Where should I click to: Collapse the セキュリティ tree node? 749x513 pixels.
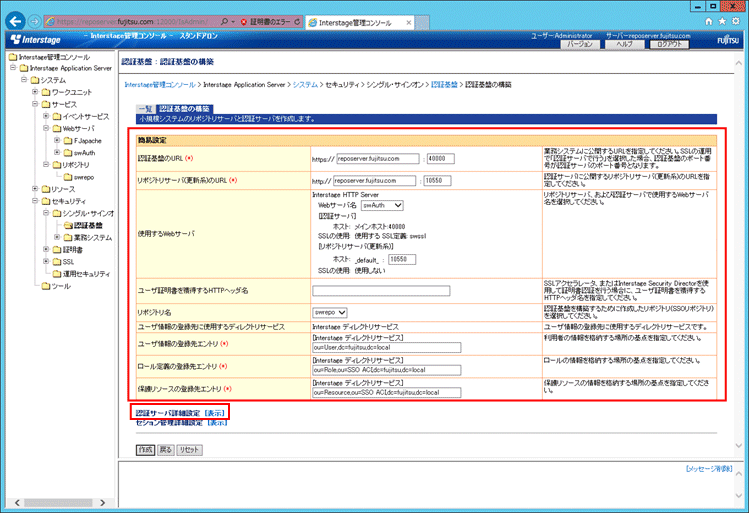click(x=35, y=201)
